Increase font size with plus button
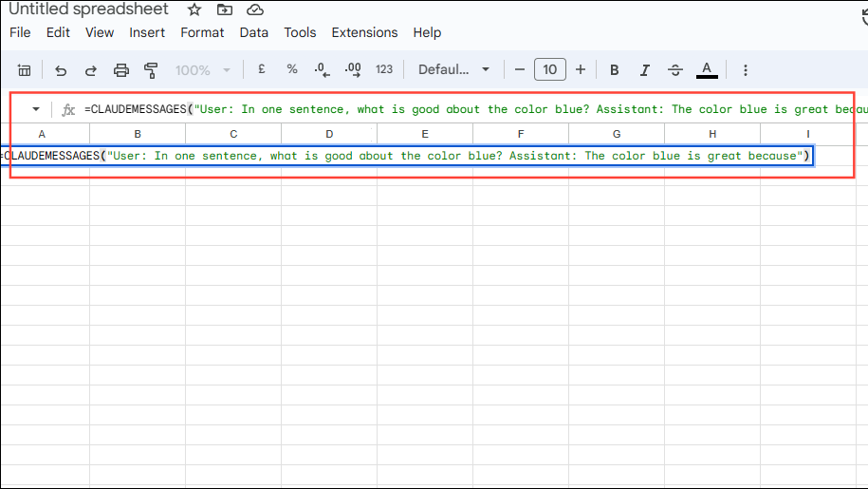868x489 pixels. (x=581, y=69)
